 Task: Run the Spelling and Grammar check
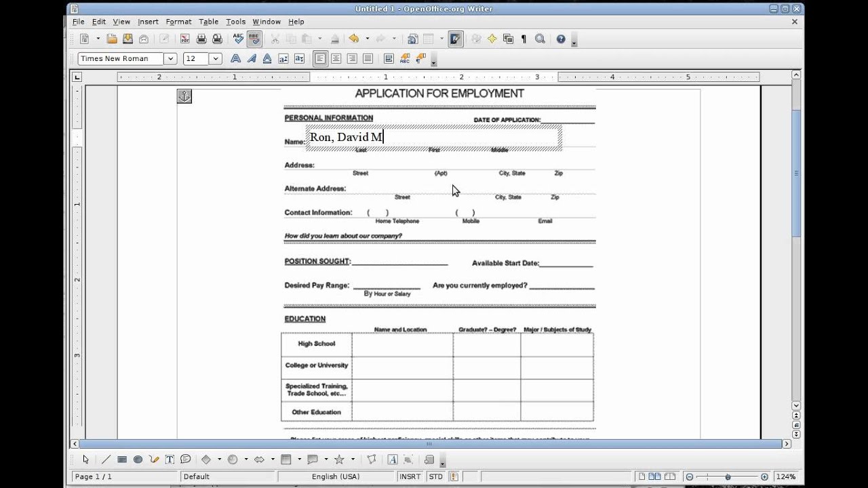coord(239,39)
